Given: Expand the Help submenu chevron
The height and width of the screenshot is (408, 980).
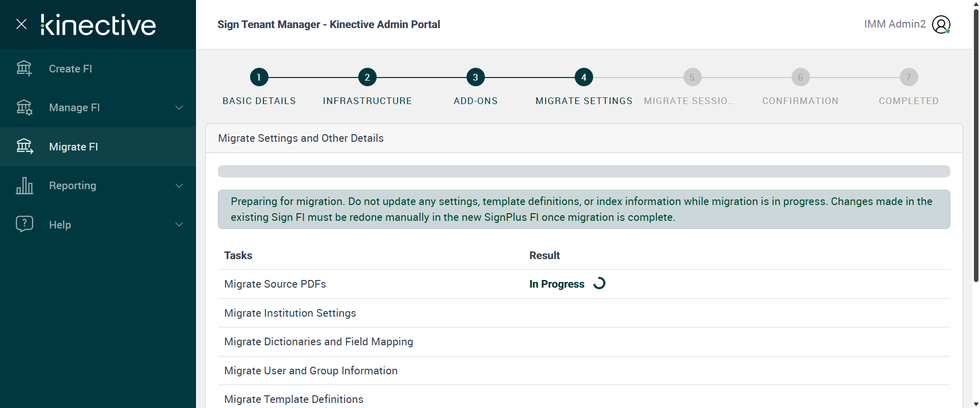Looking at the screenshot, I should click(x=179, y=224).
